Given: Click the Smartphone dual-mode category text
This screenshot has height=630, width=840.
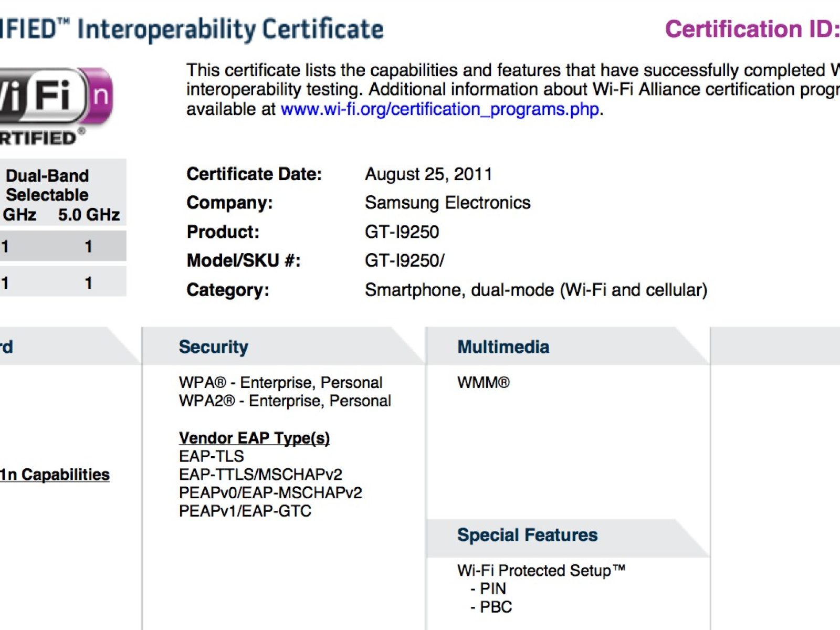Looking at the screenshot, I should tap(535, 290).
